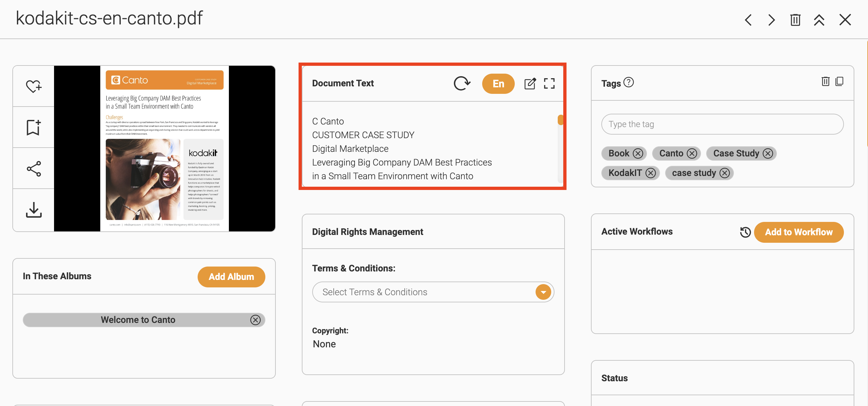868x406 pixels.
Task: Click the Book tag label
Action: coord(619,153)
